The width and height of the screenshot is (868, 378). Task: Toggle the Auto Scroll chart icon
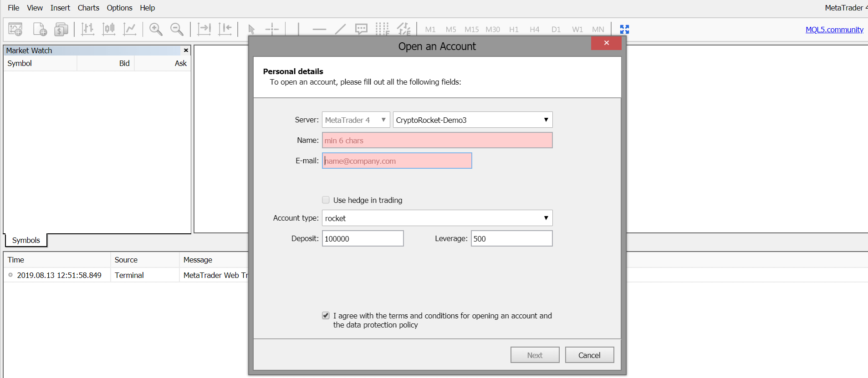tap(204, 29)
